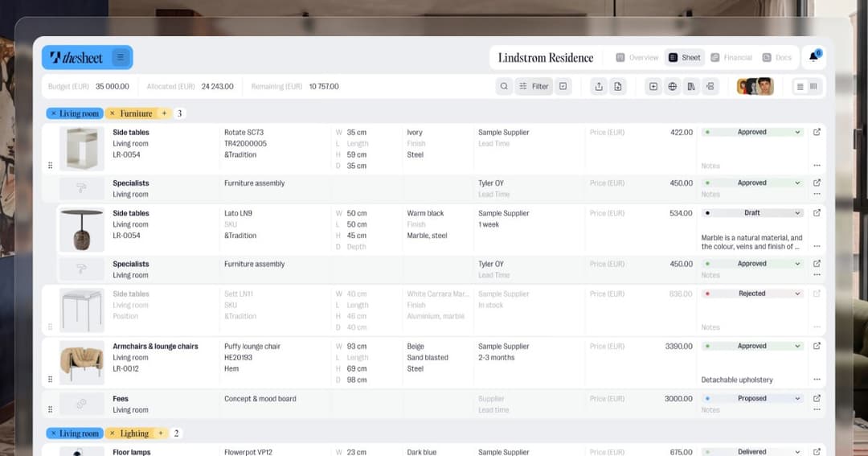Click the Rotate SC73 side table thumbnail
Image resolution: width=868 pixels, height=456 pixels.
tap(81, 149)
